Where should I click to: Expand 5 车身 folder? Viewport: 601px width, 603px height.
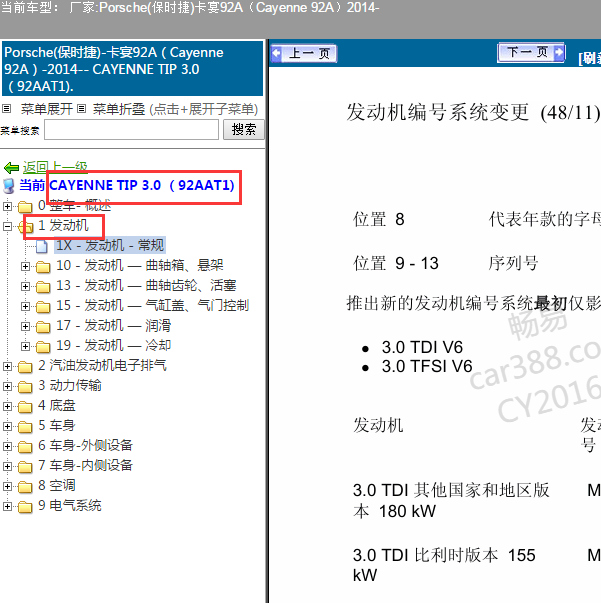[7, 426]
